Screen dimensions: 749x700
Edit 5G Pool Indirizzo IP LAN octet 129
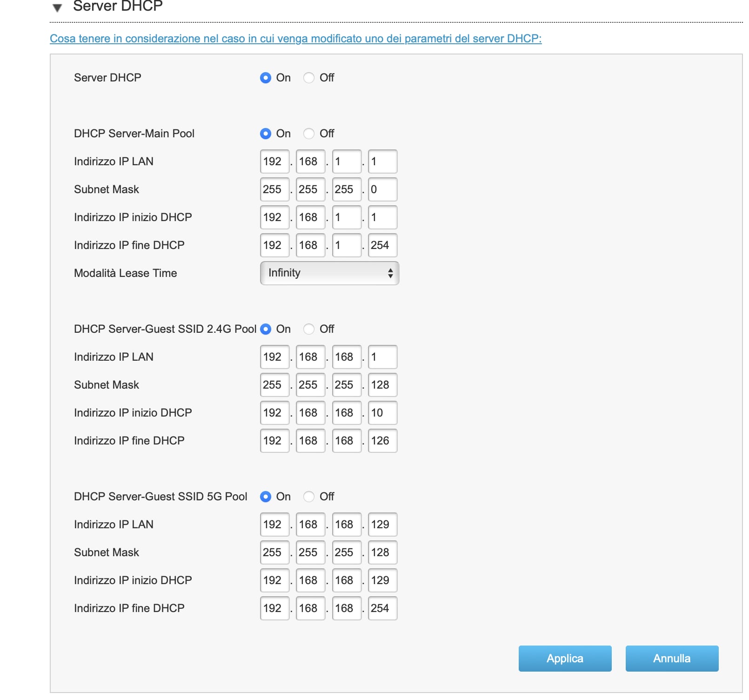[x=382, y=525]
